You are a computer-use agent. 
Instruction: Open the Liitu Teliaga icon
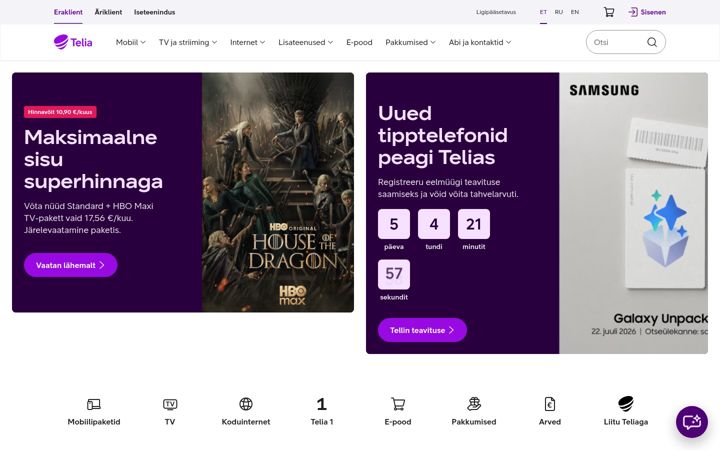(x=626, y=404)
